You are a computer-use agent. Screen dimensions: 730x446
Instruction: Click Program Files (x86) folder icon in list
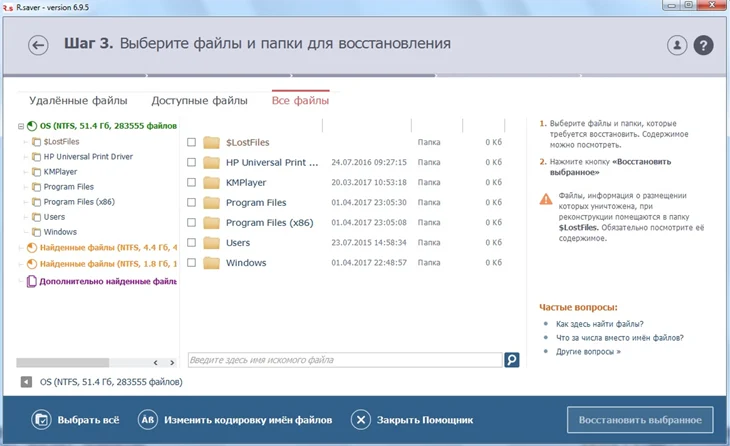(211, 222)
